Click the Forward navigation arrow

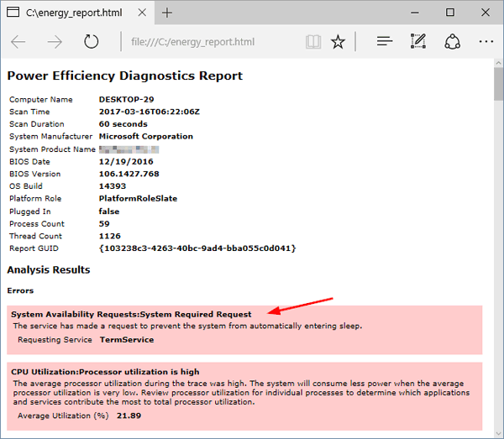(x=55, y=42)
